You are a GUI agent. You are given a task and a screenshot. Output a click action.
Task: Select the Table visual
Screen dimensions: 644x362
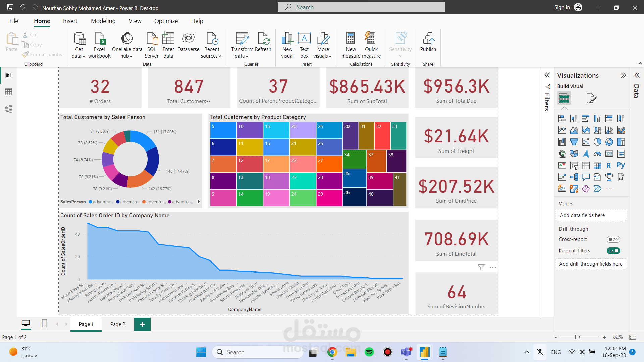coord(586,166)
